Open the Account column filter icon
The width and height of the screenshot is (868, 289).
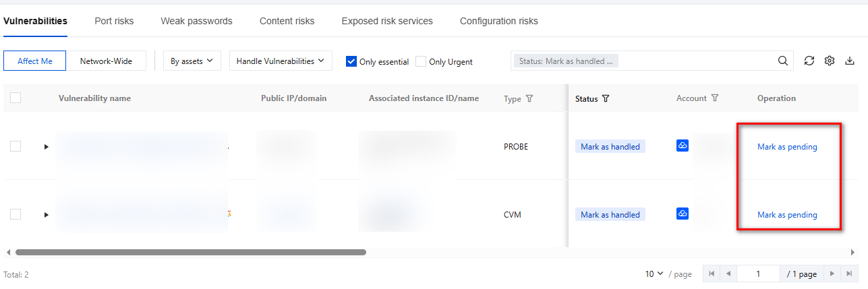tap(715, 98)
